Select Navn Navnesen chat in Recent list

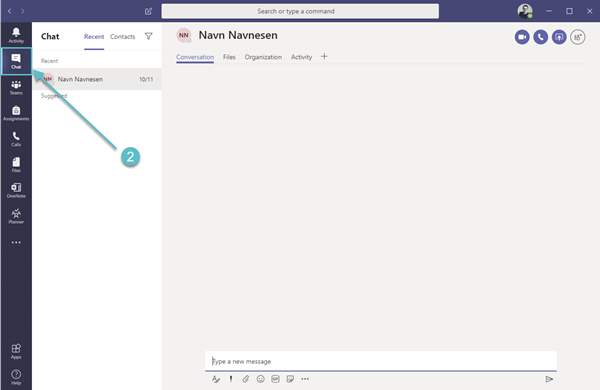(x=97, y=79)
